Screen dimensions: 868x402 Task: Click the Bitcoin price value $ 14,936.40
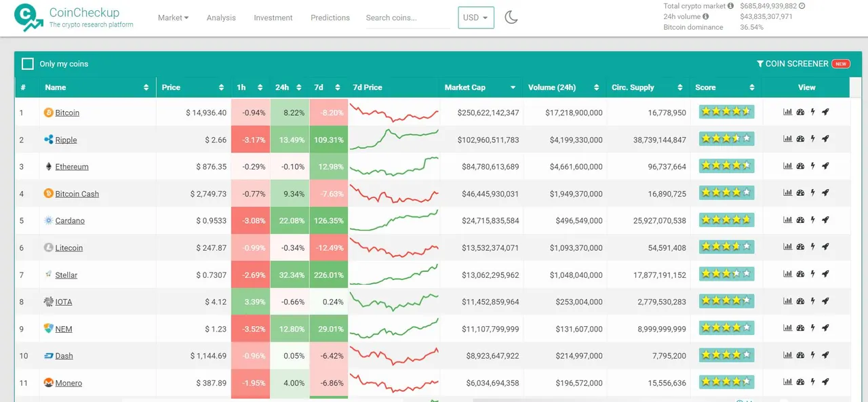(206, 113)
